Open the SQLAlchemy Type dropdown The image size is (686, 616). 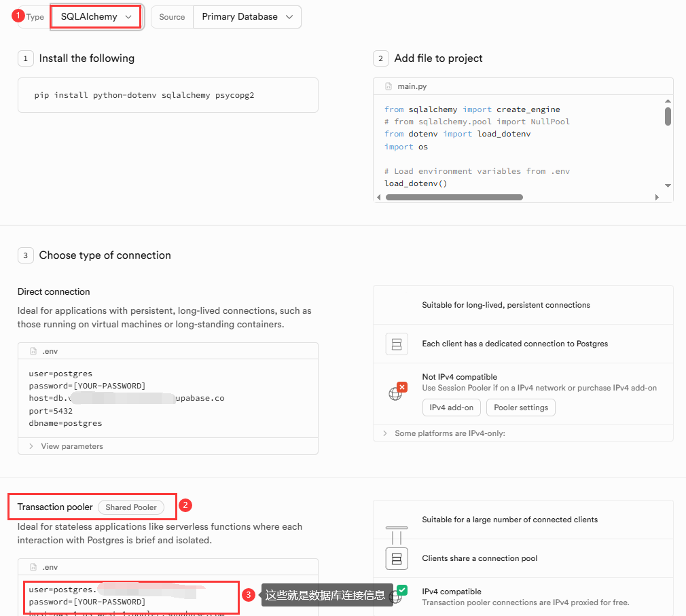point(96,16)
